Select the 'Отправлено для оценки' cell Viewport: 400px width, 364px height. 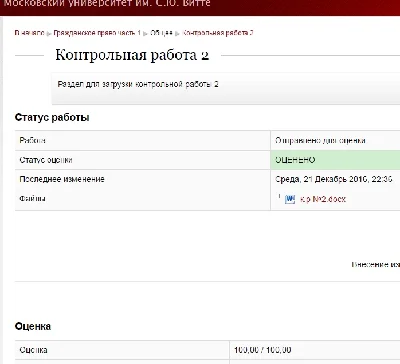pyautogui.click(x=335, y=141)
